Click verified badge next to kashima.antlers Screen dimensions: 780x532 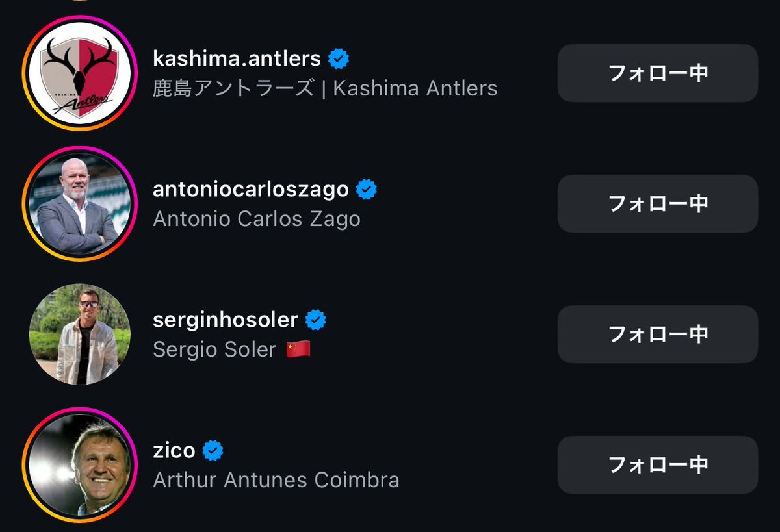(339, 59)
